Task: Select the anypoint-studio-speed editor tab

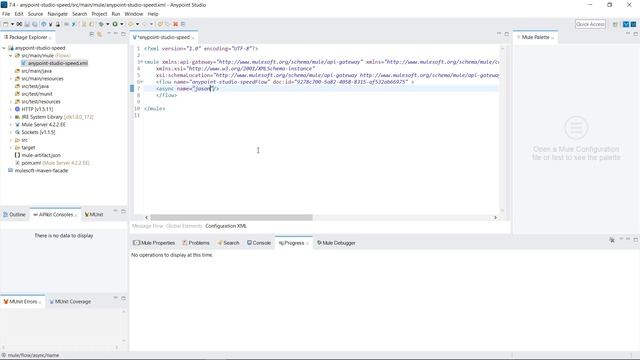Action: [163, 37]
